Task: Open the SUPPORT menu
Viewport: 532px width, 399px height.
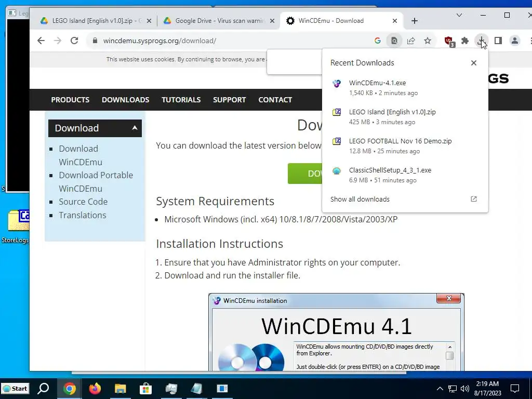Action: (x=229, y=100)
